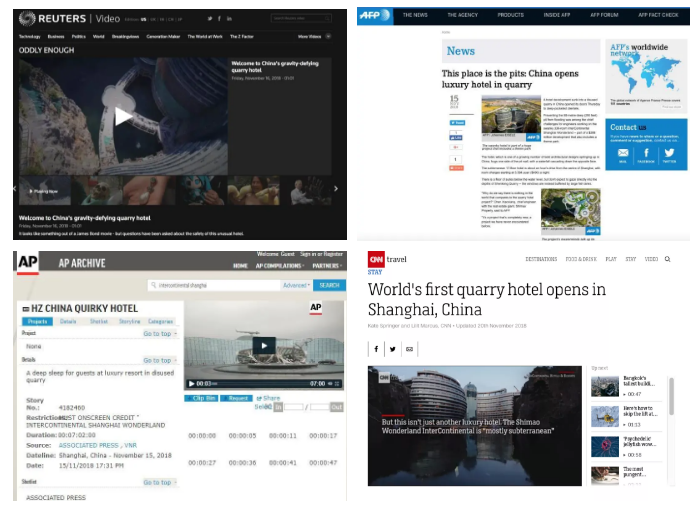This screenshot has height=509, width=696.
Task: Click the CNN logo
Action: [x=376, y=259]
